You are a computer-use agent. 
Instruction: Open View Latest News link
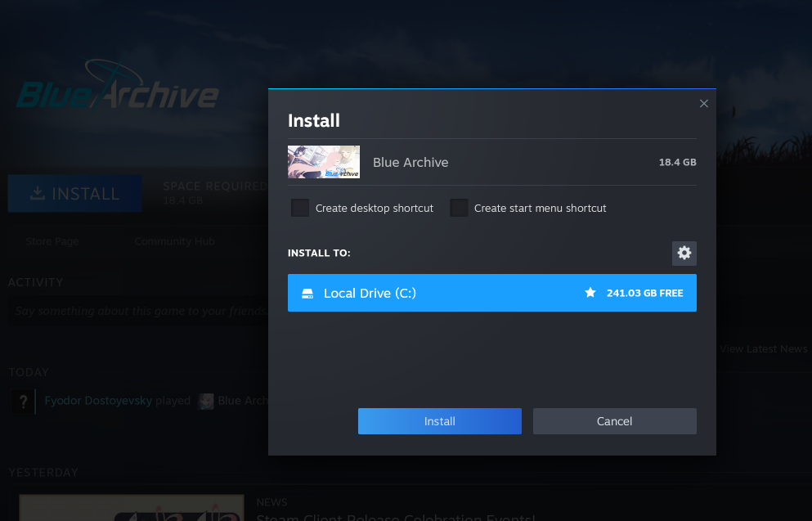(x=763, y=349)
